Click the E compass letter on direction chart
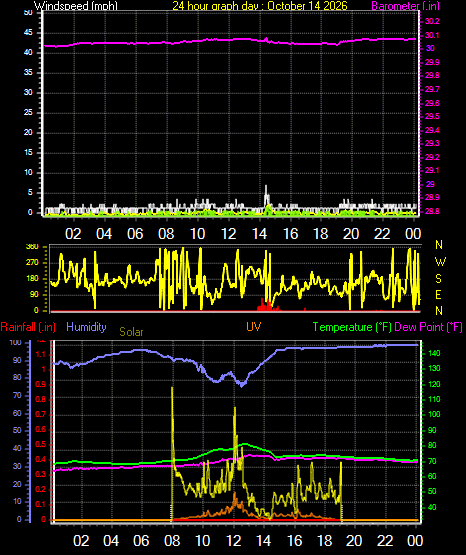This screenshot has height=555, width=466. click(438, 294)
